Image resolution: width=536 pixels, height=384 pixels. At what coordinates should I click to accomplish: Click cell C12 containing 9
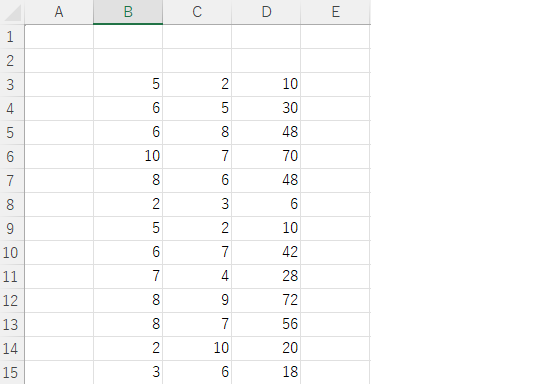[x=197, y=301]
